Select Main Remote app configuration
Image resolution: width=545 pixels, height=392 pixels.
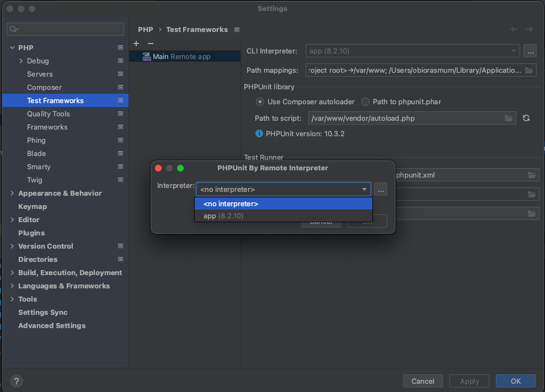pyautogui.click(x=185, y=56)
